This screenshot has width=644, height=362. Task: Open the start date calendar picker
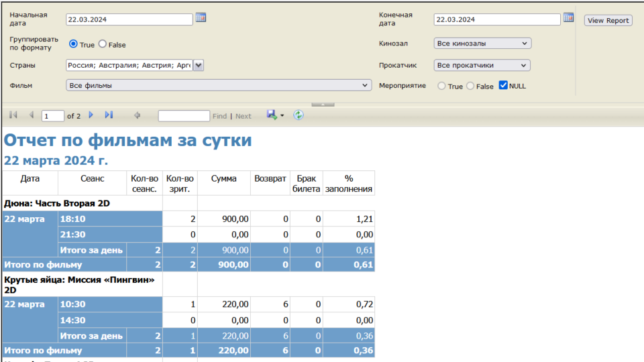pos(201,18)
